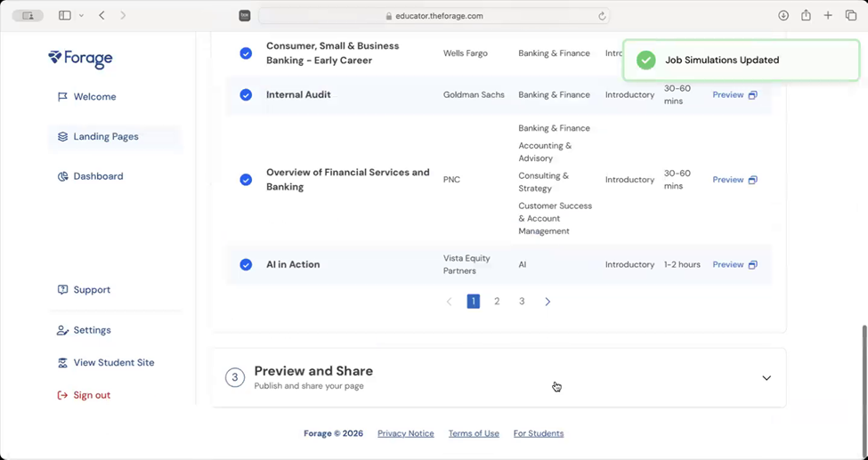This screenshot has height=460, width=868.
Task: Open the Privacy Notice link
Action: (x=406, y=434)
